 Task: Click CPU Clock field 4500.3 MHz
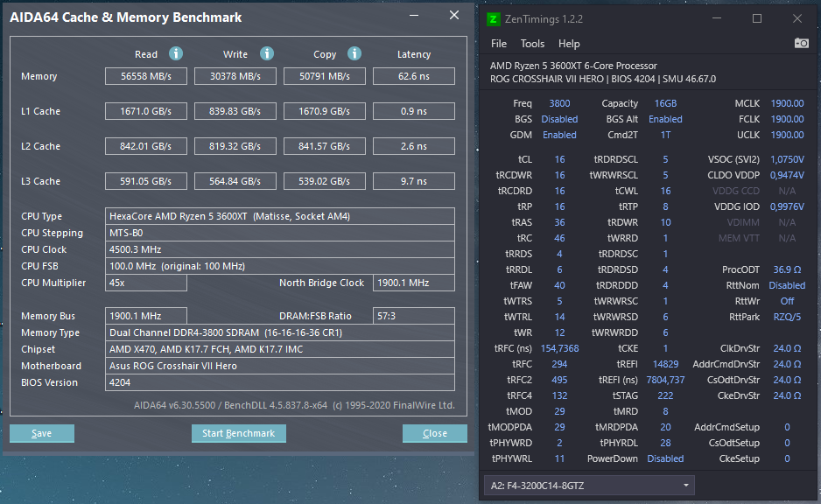pos(279,249)
